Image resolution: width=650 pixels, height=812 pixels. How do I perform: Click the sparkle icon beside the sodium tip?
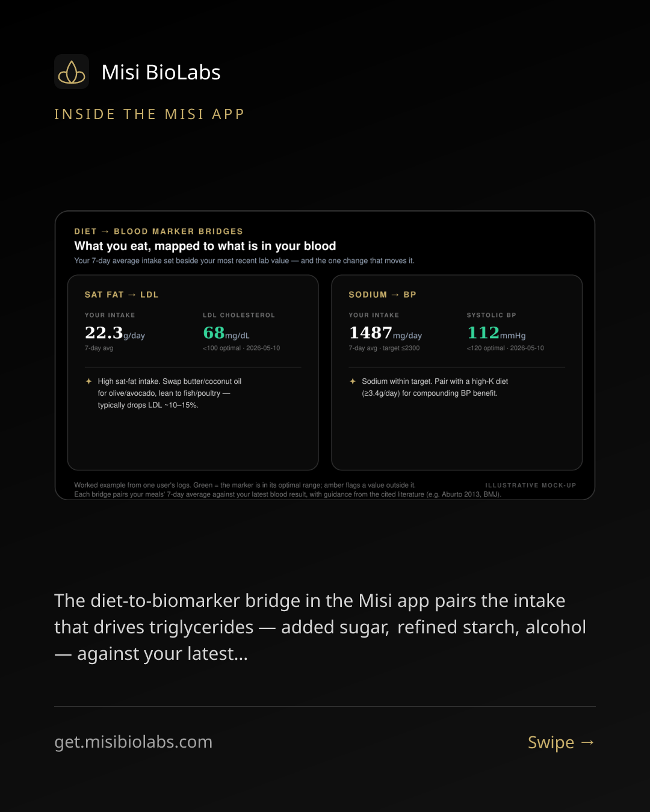353,381
